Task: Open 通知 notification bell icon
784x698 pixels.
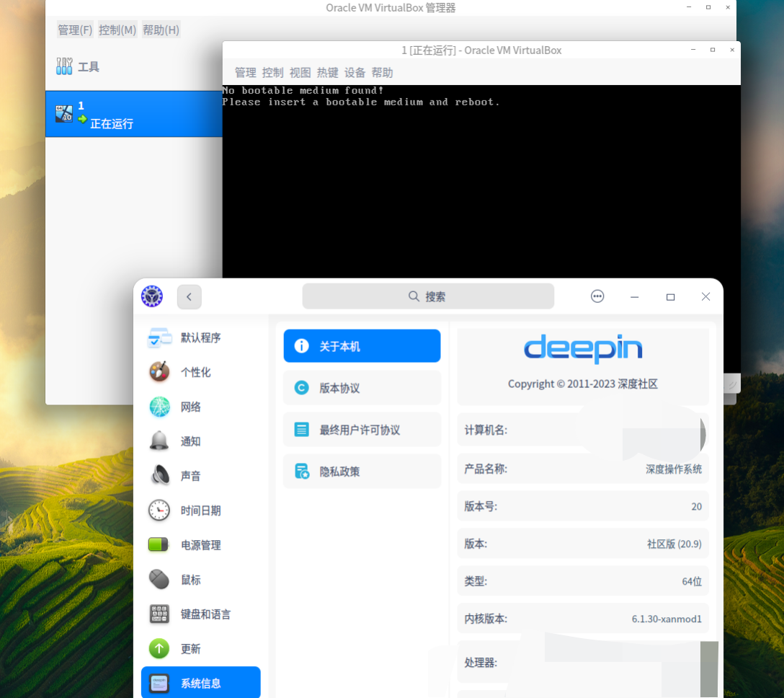Action: [x=159, y=441]
